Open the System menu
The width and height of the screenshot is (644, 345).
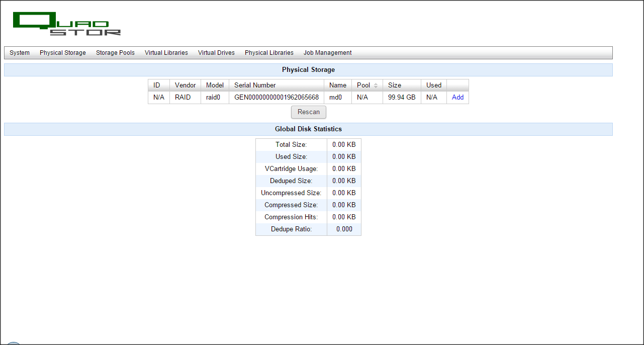20,53
